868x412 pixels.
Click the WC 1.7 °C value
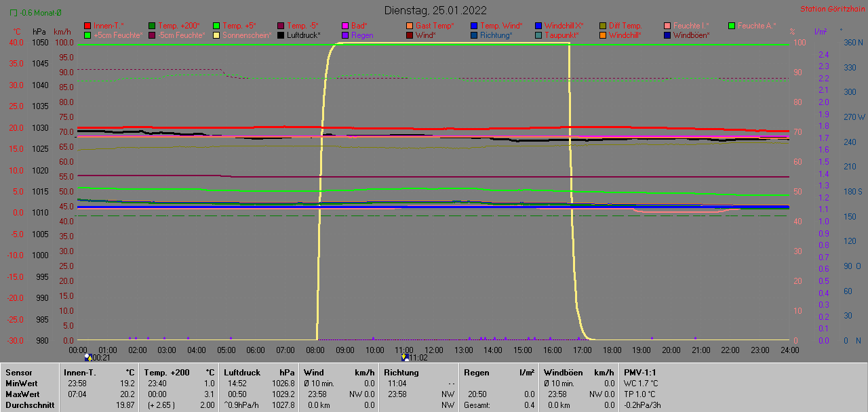coord(642,384)
